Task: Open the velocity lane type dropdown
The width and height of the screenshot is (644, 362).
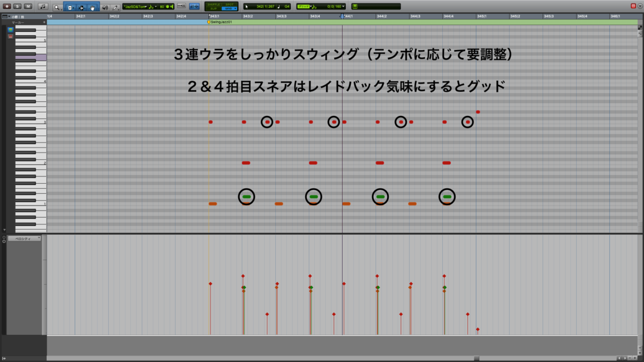Action: 24,238
